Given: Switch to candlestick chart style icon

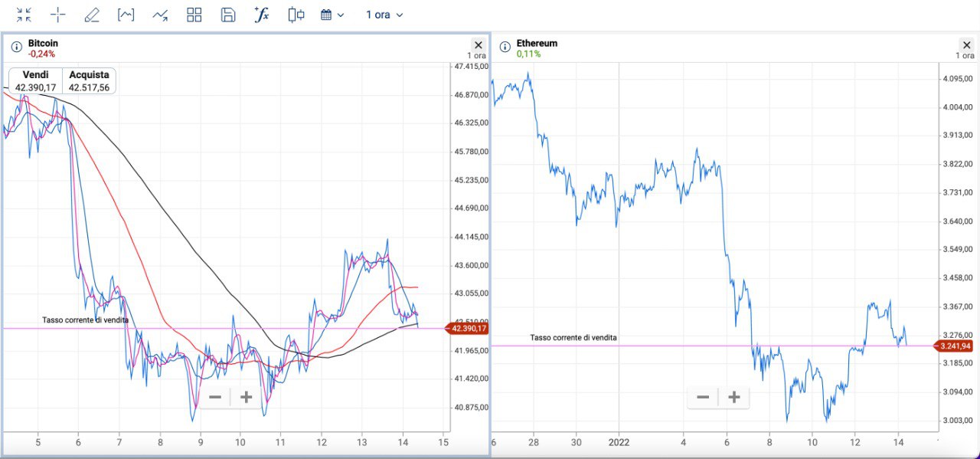Looking at the screenshot, I should (x=296, y=15).
